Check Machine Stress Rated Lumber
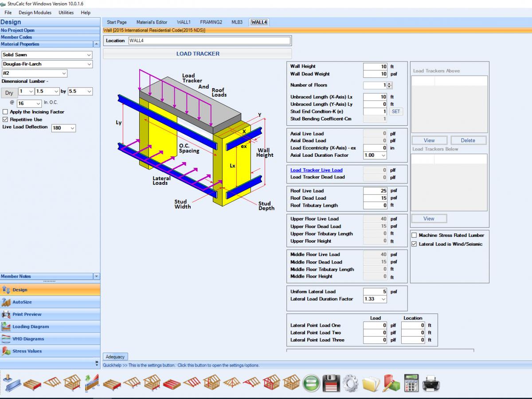This screenshot has height=399, width=532. pos(415,235)
